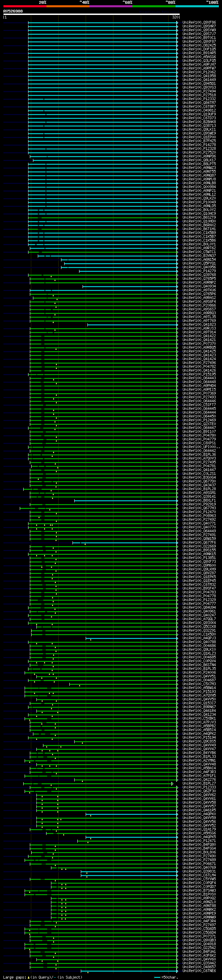Select hit UniRef100_P14278
The image size is (222, 980).
199,145
